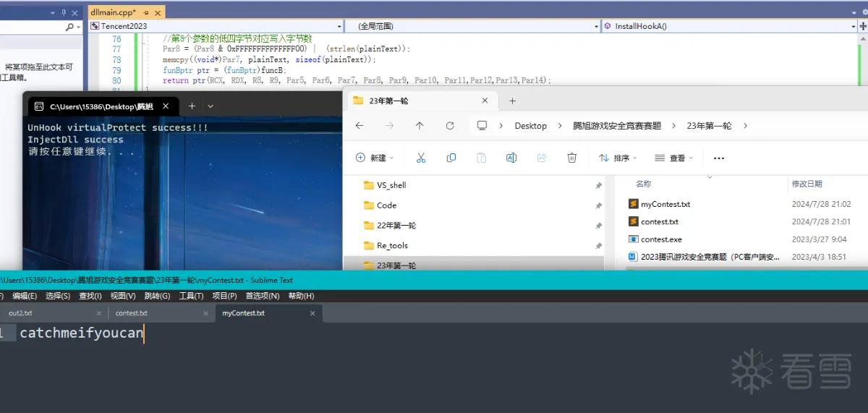The height and width of the screenshot is (413, 868).
Task: Click the Explorer refresh icon
Action: tap(450, 125)
